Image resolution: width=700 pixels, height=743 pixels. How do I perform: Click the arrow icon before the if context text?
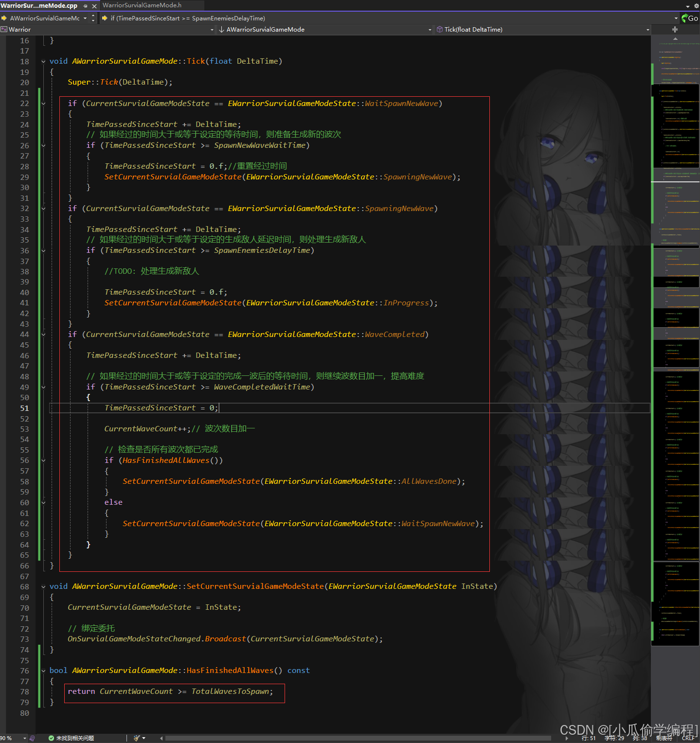(x=105, y=18)
